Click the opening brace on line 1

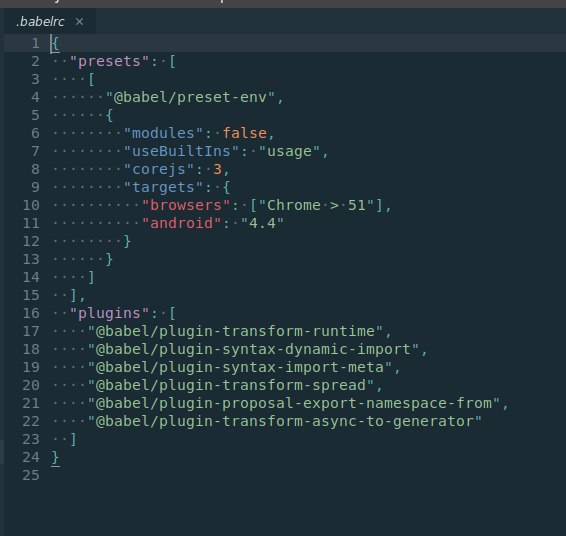(x=56, y=44)
